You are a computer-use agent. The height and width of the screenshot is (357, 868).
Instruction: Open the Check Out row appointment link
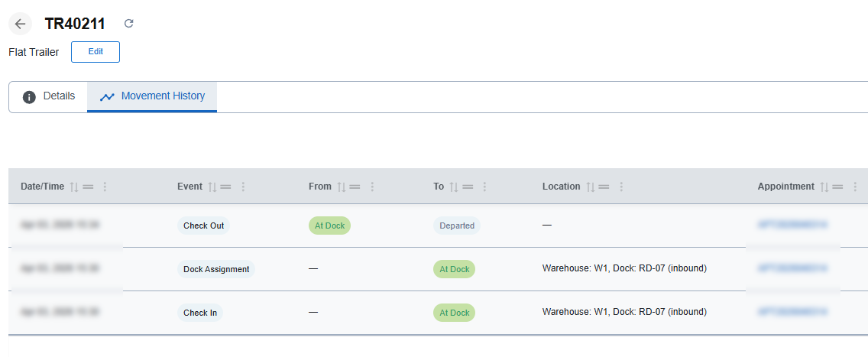pyautogui.click(x=792, y=226)
